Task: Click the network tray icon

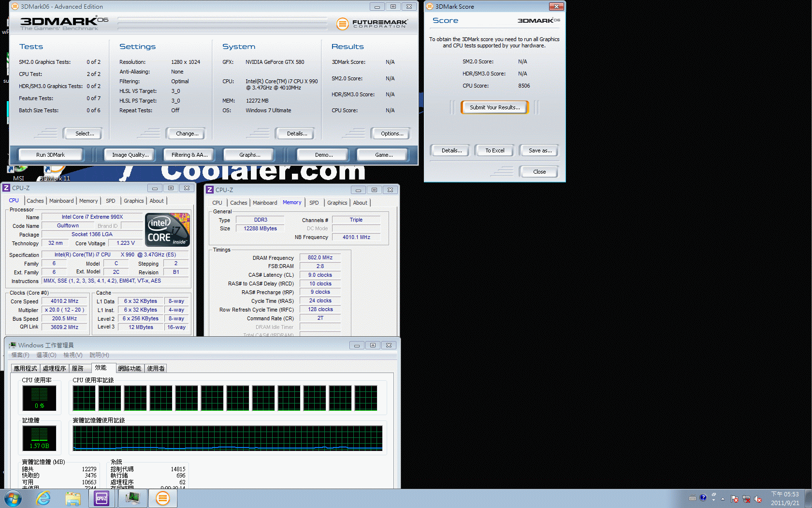Action: [746, 499]
